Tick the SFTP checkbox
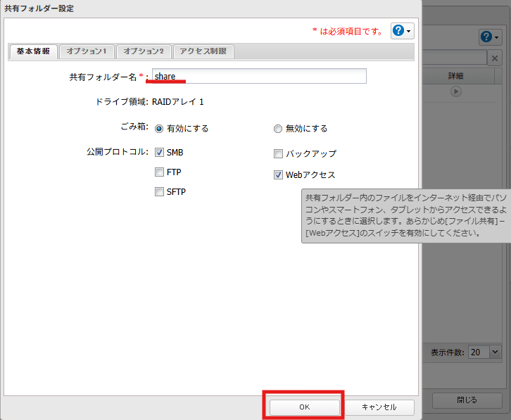The width and height of the screenshot is (511, 420). coord(159,191)
